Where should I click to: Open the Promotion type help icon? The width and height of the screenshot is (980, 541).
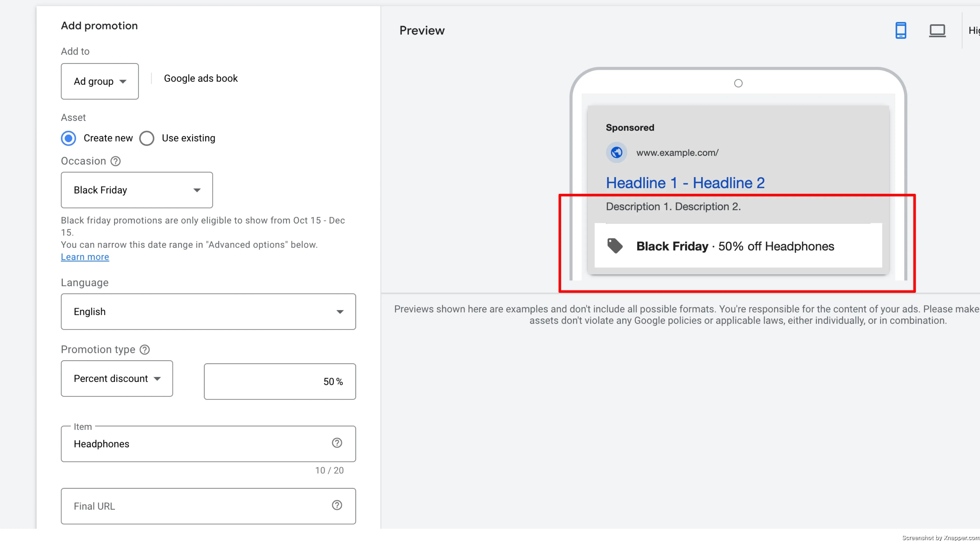click(145, 349)
